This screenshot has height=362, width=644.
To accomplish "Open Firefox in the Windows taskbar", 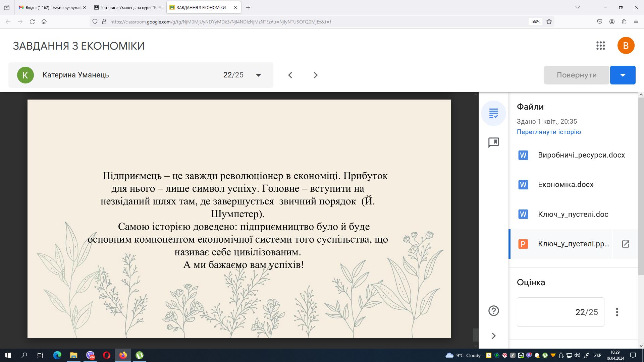I will [123, 355].
